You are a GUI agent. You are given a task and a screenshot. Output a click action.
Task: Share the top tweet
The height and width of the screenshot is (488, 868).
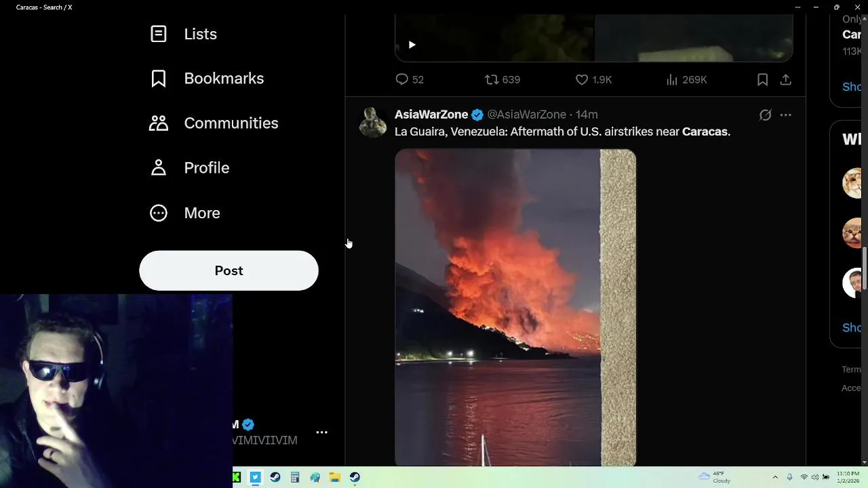(785, 80)
